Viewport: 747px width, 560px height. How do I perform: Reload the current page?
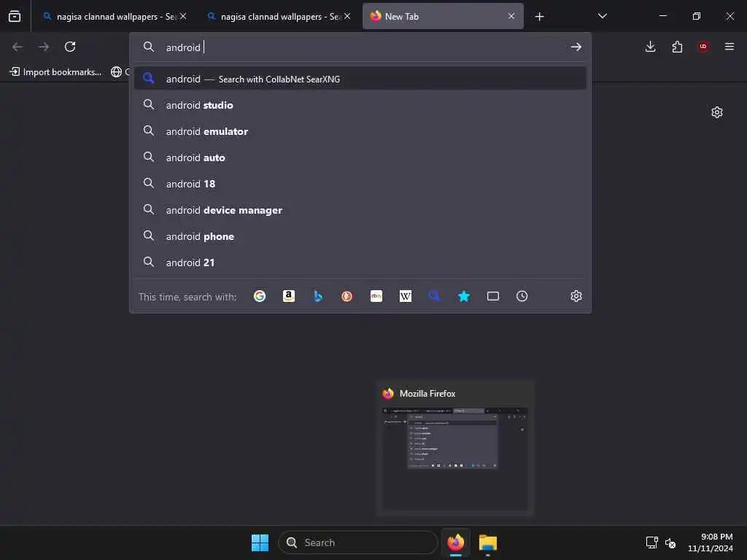(70, 47)
